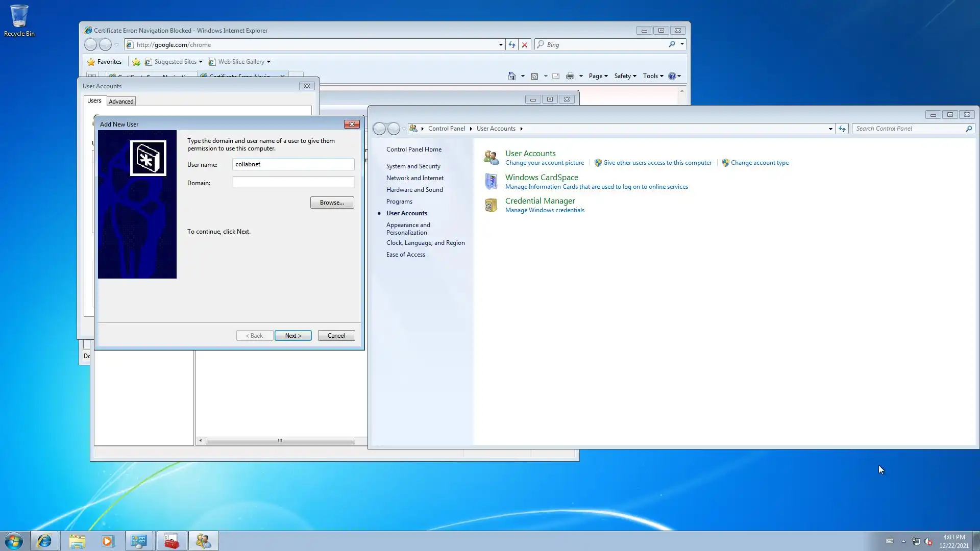Click the Bing search magnifier icon
The image size is (980, 551).
[x=672, y=44]
